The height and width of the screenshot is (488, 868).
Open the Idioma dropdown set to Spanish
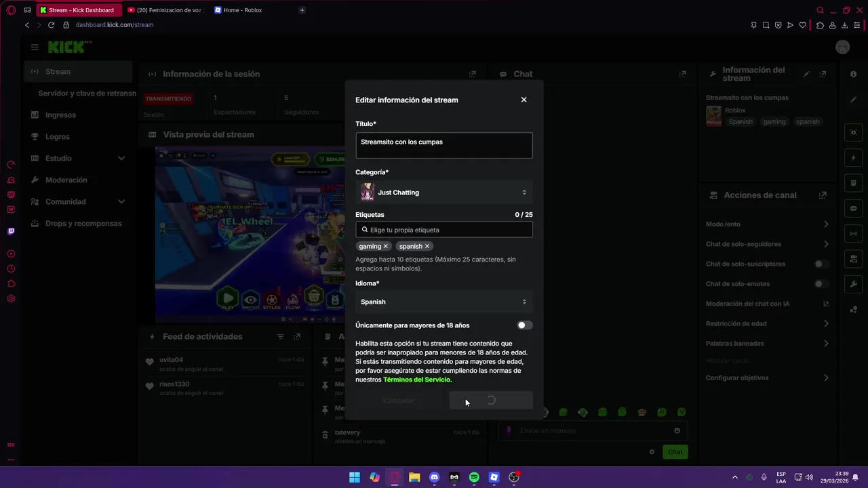443,302
